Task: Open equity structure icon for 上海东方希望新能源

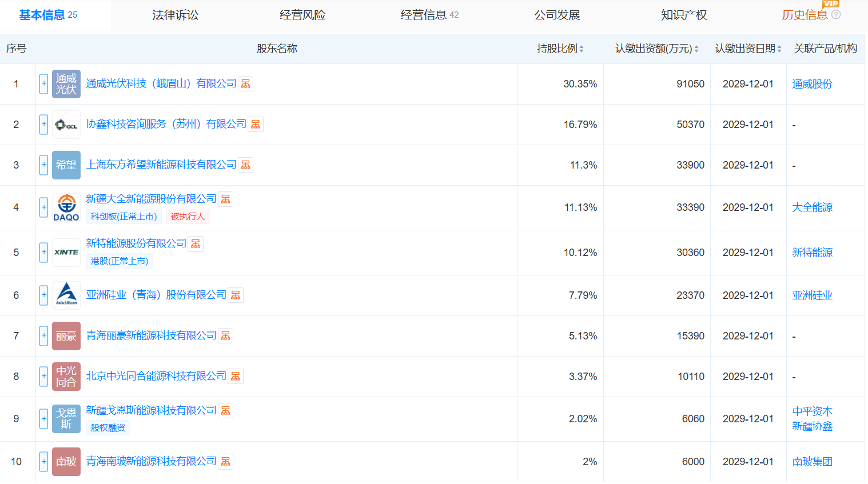Action: point(246,165)
